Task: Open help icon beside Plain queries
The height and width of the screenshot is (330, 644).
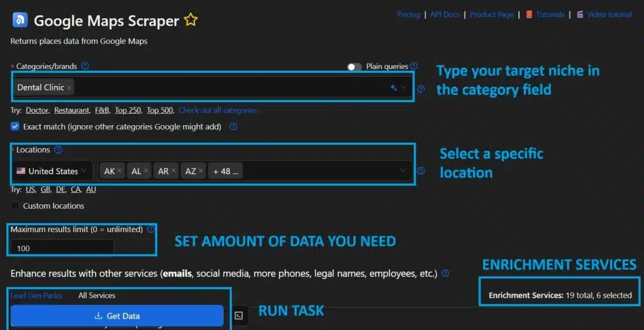Action: pos(414,66)
